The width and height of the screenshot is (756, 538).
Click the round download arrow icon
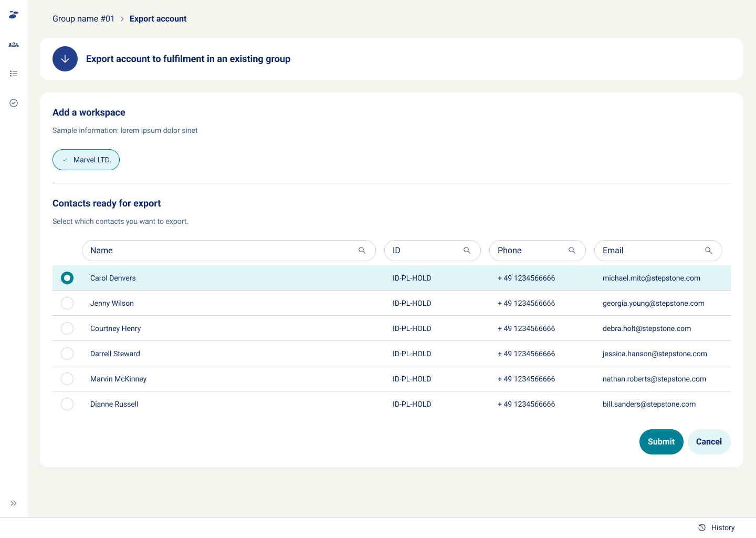click(65, 59)
